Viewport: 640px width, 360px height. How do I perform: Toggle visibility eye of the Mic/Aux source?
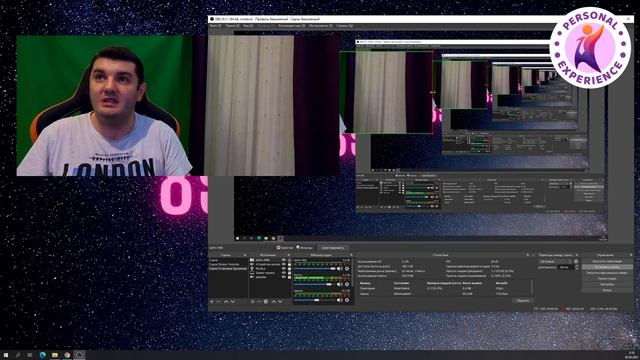click(x=284, y=269)
